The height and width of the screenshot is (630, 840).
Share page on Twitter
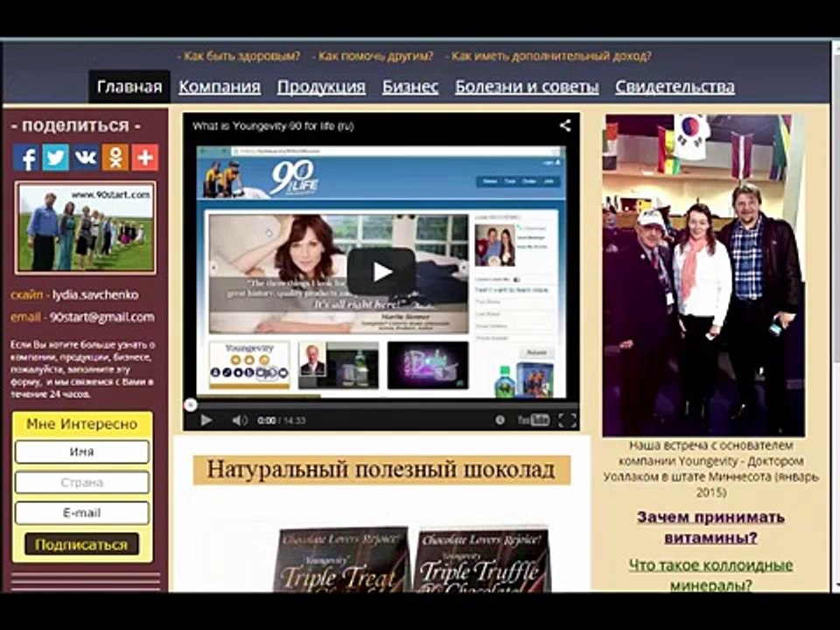(x=56, y=157)
